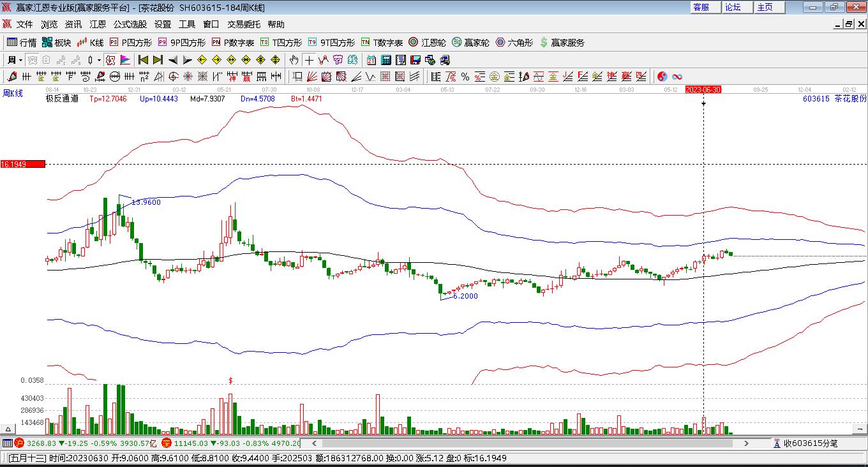Open the 浏览 menu
Screen dimensions: 868x467
coord(49,24)
